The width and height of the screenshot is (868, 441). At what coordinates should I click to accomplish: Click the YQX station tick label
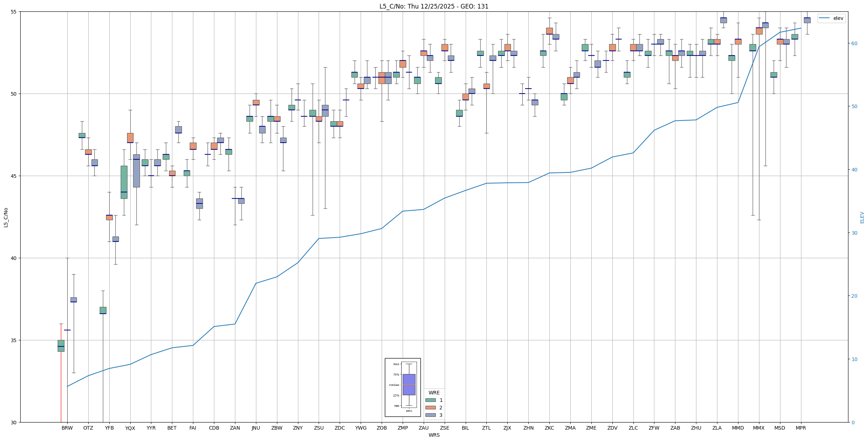pyautogui.click(x=130, y=428)
